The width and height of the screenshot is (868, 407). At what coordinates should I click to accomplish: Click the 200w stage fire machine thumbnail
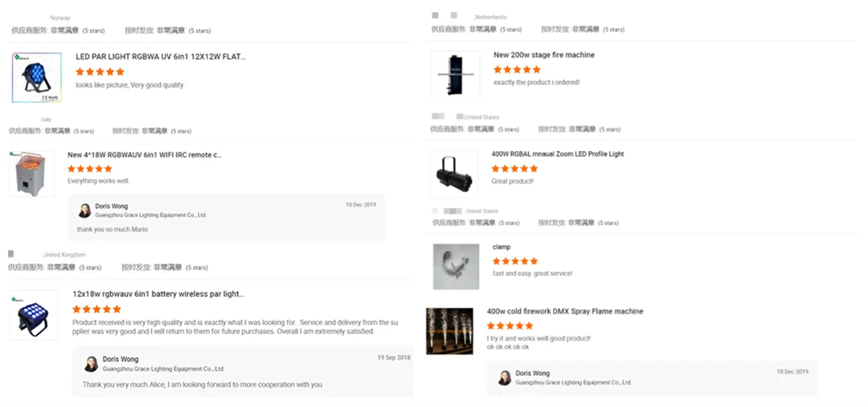[x=455, y=75]
